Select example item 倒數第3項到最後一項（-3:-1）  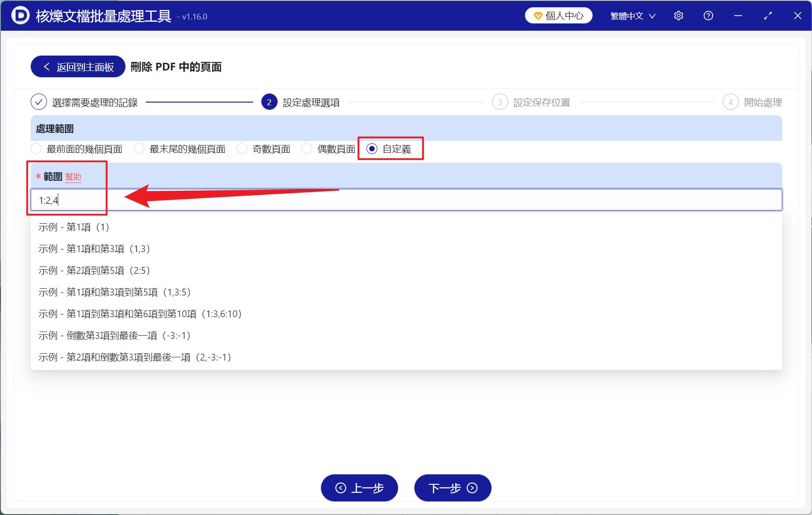(x=114, y=336)
